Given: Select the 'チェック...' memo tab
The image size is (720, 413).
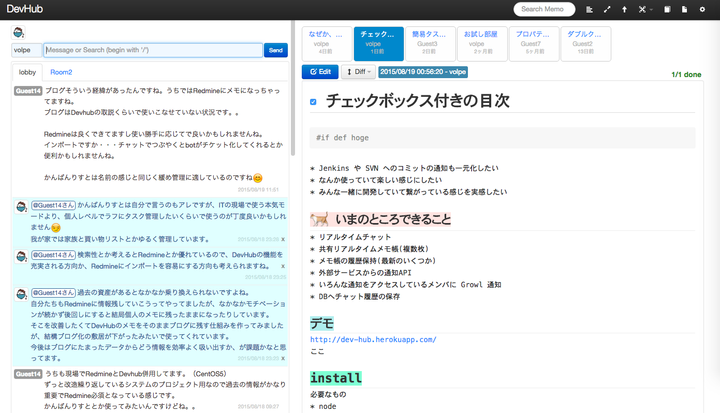Looking at the screenshot, I should click(378, 44).
